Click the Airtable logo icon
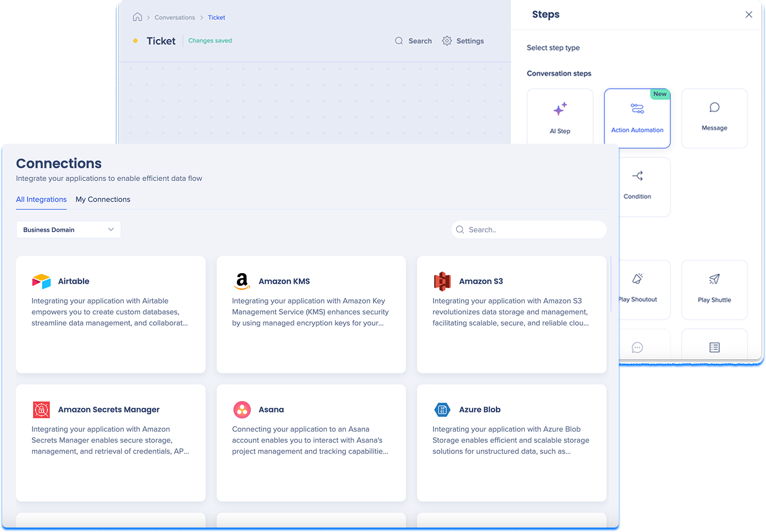This screenshot has height=532, width=766. click(x=42, y=281)
